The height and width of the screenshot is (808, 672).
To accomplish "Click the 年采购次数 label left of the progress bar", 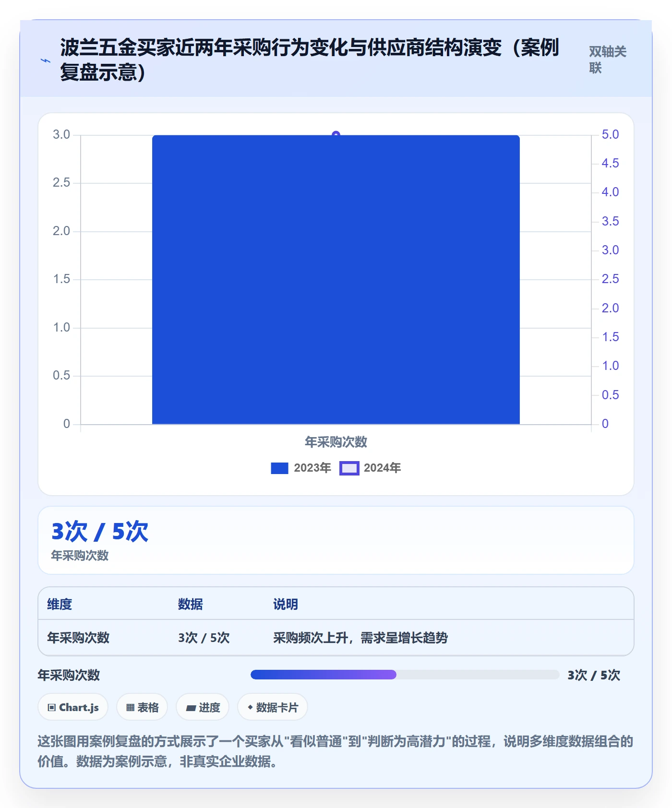I will 69,675.
